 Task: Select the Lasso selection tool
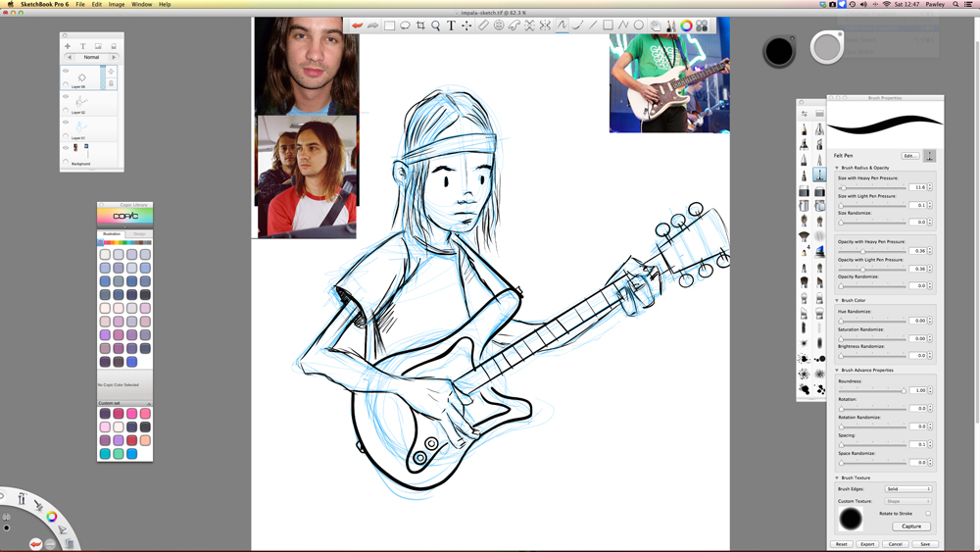(x=405, y=25)
